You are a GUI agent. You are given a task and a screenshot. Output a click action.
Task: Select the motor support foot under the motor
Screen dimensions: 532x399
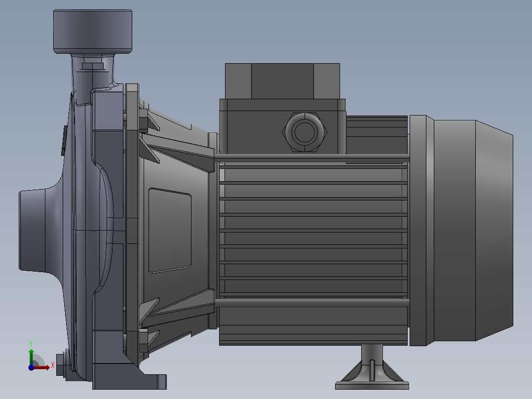(372, 367)
